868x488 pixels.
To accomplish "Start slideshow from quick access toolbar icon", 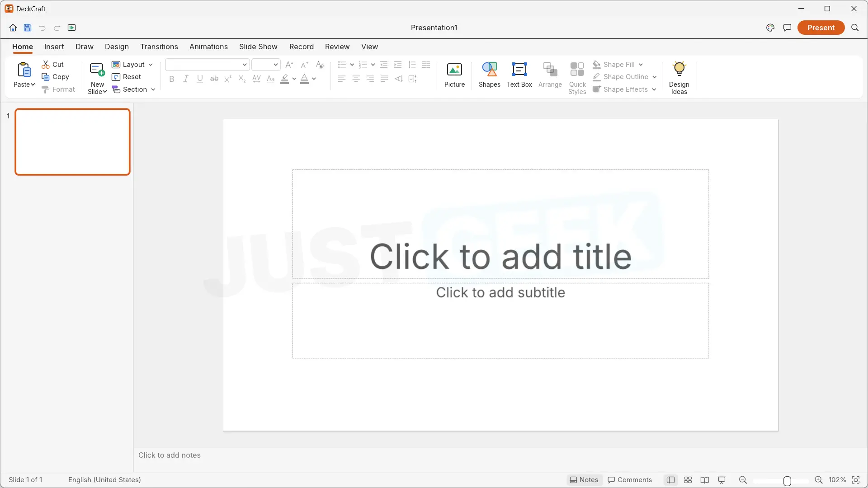I will tap(72, 28).
